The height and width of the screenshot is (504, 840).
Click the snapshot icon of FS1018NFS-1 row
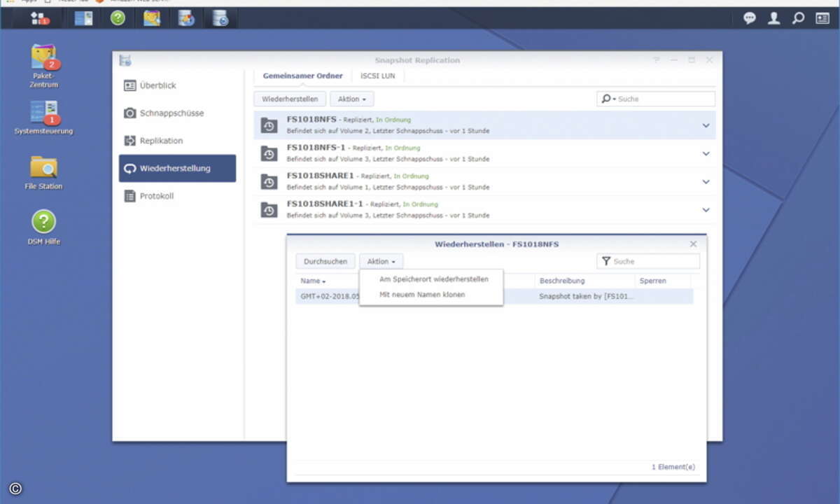[269, 153]
